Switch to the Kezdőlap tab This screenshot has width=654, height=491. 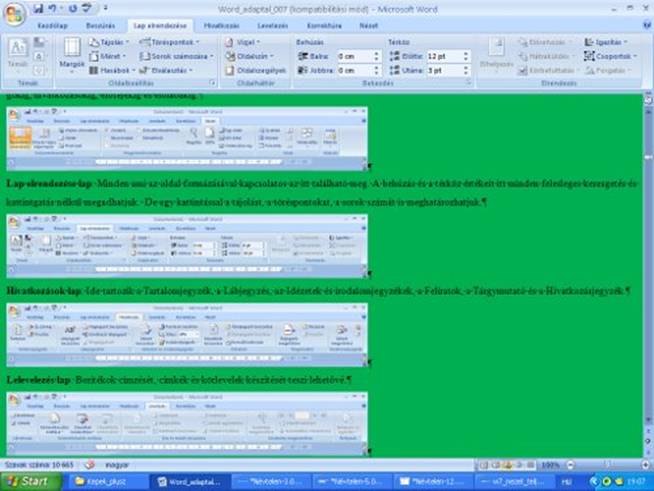pos(52,26)
